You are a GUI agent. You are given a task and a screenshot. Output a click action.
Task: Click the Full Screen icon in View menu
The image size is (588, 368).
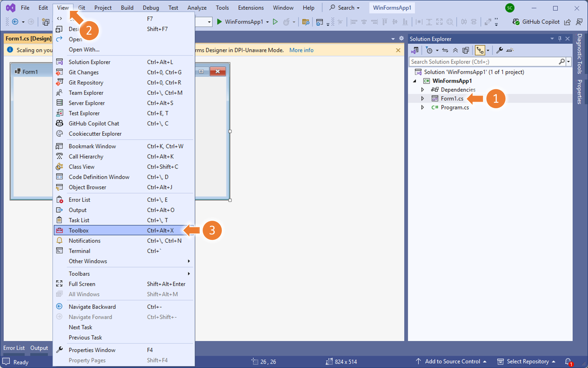60,284
